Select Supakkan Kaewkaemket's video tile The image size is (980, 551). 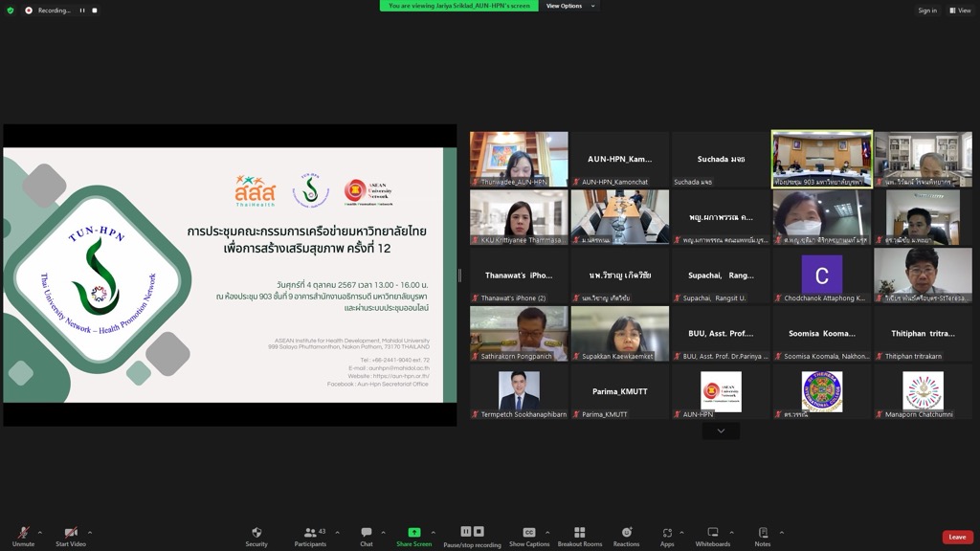(x=619, y=333)
